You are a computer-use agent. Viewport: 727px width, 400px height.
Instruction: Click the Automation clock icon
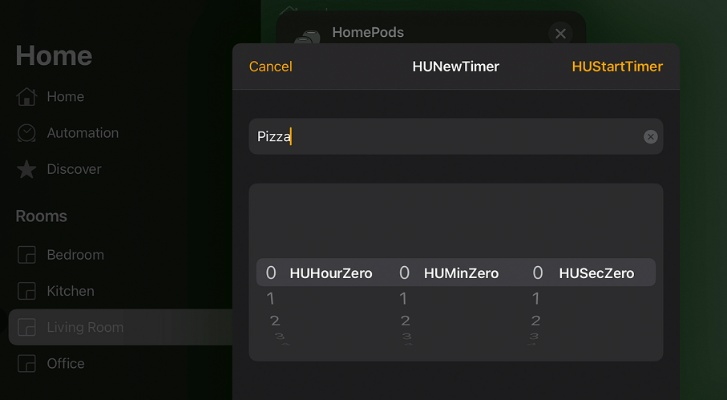point(27,133)
